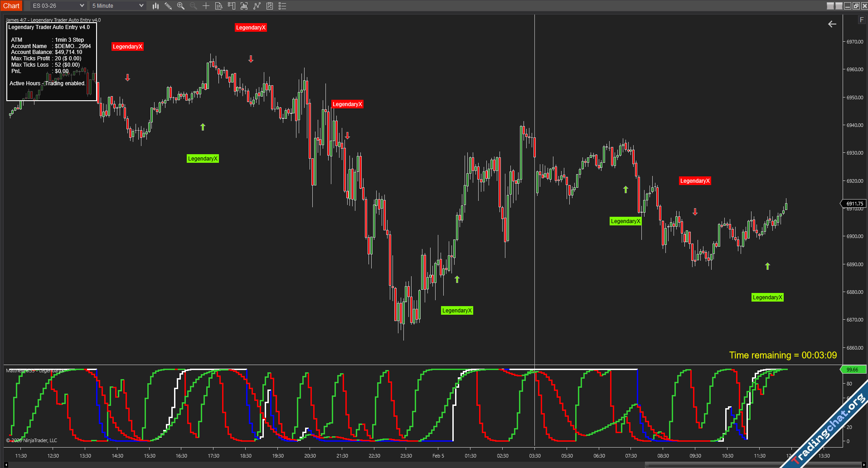The height and width of the screenshot is (468, 868).
Task: Click the 6911.75 current price marker
Action: pos(854,204)
